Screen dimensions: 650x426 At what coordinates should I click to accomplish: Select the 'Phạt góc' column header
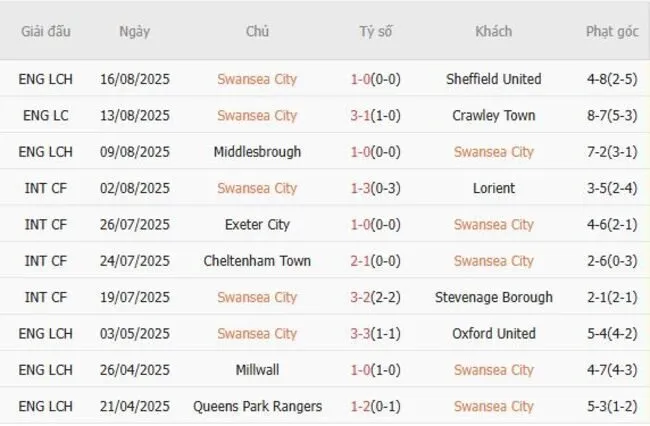[612, 31]
